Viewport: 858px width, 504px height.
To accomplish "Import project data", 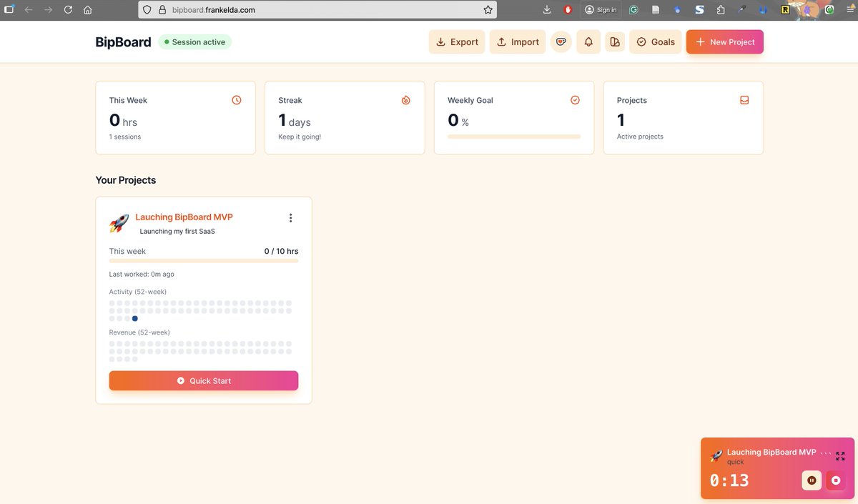I will pyautogui.click(x=518, y=42).
